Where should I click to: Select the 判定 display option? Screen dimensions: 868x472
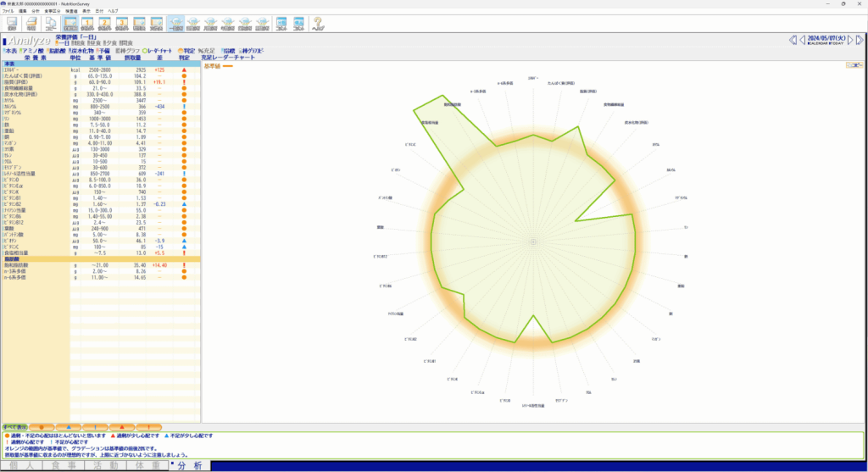pos(186,51)
